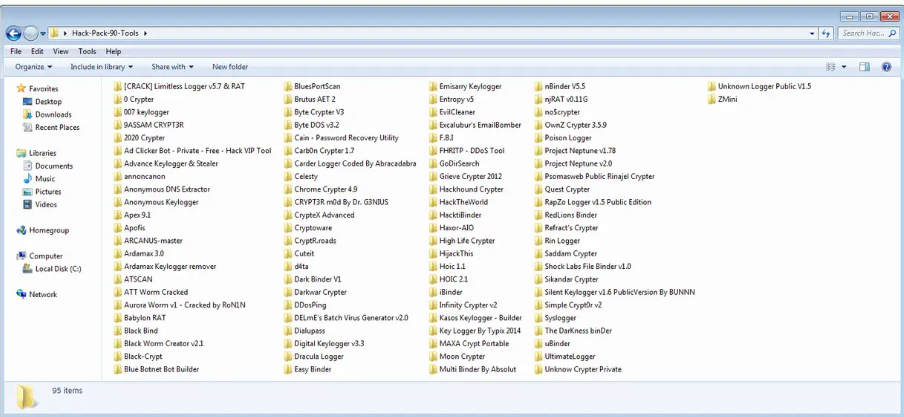The height and width of the screenshot is (417, 904).
Task: Open the Share with dropdown
Action: [x=172, y=67]
